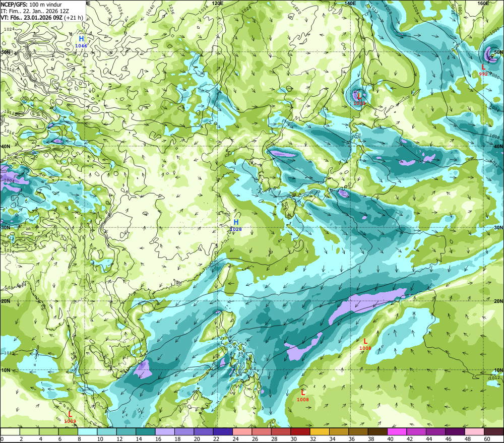Click the 'NCEP/GFS: 100 m vindur' title
This screenshot has width=504, height=443.
(x=31, y=5)
